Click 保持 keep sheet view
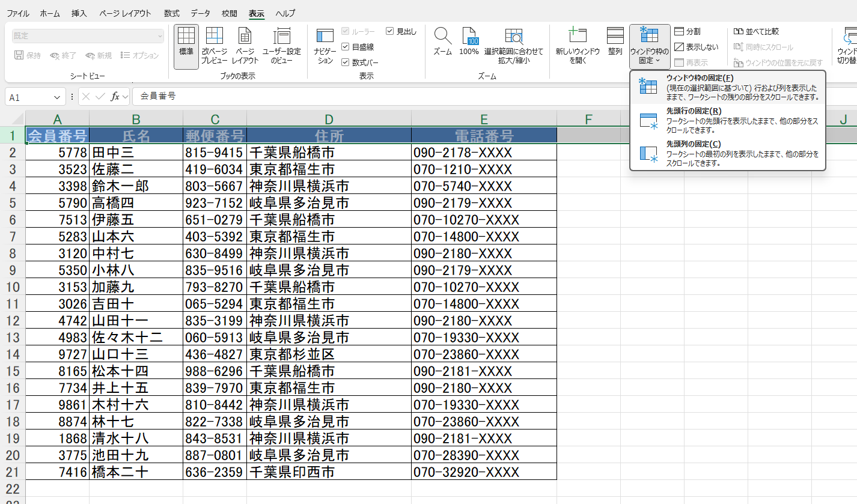 28,55
